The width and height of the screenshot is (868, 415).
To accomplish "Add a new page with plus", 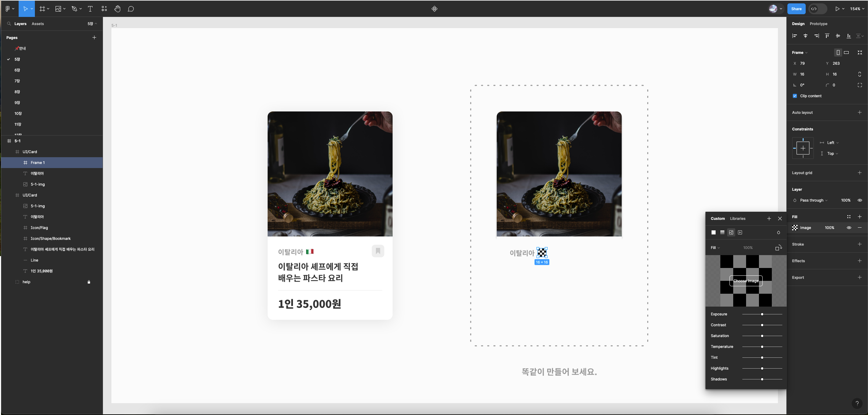I will coord(94,38).
